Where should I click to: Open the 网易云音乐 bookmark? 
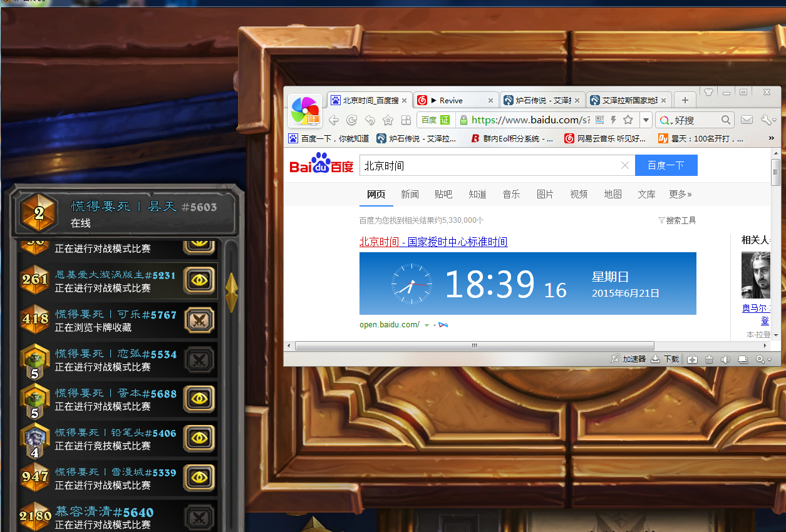(605, 138)
